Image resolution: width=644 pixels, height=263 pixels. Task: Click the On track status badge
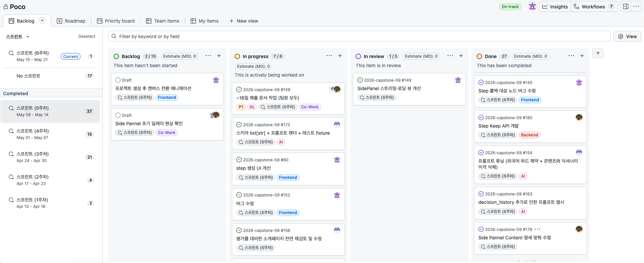pyautogui.click(x=510, y=6)
